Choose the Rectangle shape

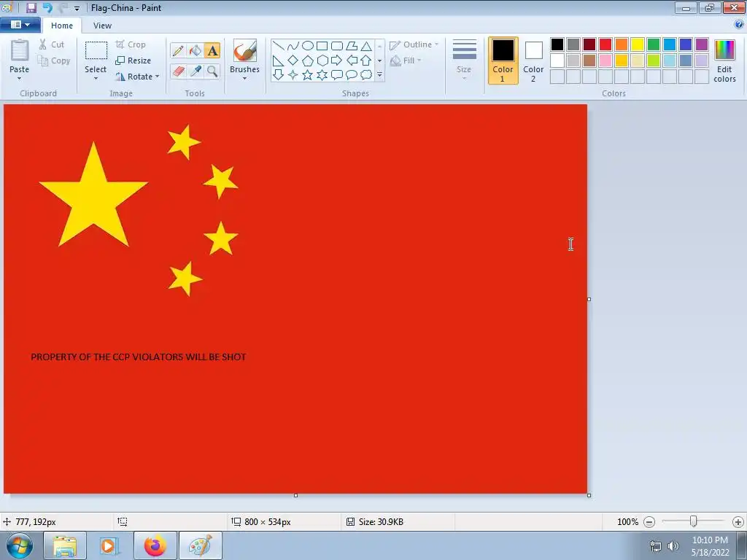pos(322,46)
